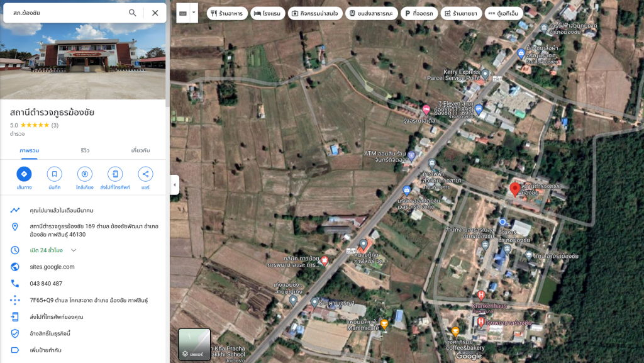Click the Share (แชร์) icon
This screenshot has width=644, height=363.
click(145, 174)
